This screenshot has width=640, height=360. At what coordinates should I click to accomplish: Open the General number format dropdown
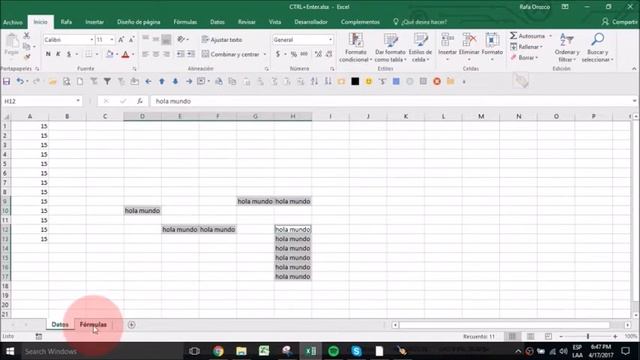[330, 40]
